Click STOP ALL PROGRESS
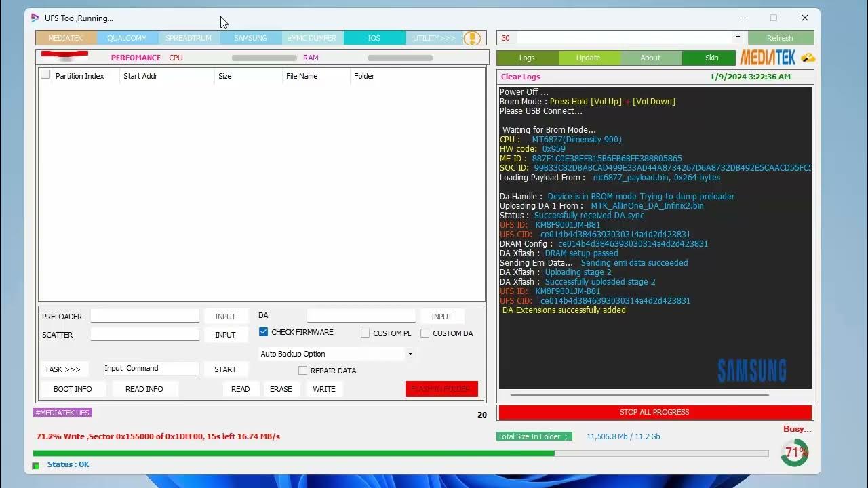 click(654, 412)
